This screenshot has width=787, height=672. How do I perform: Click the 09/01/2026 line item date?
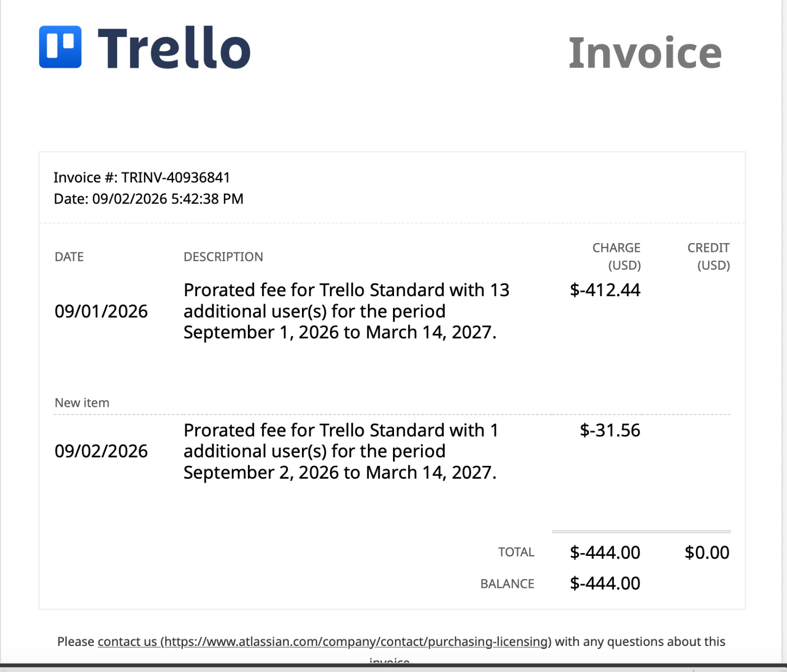tap(101, 311)
